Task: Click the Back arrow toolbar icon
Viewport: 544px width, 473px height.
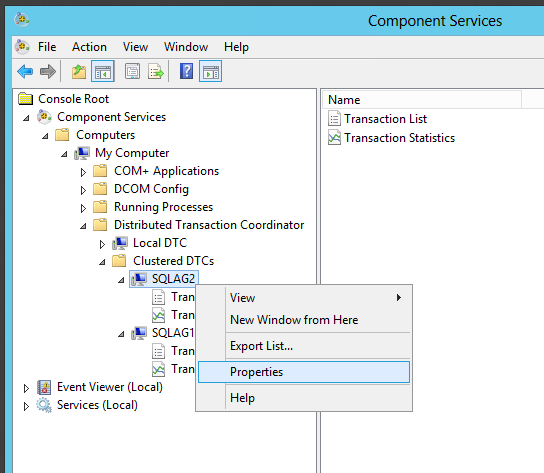Action: point(25,72)
